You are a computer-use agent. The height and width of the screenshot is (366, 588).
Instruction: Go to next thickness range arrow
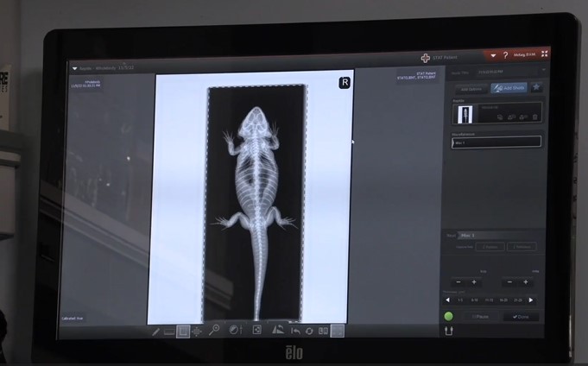click(x=531, y=300)
